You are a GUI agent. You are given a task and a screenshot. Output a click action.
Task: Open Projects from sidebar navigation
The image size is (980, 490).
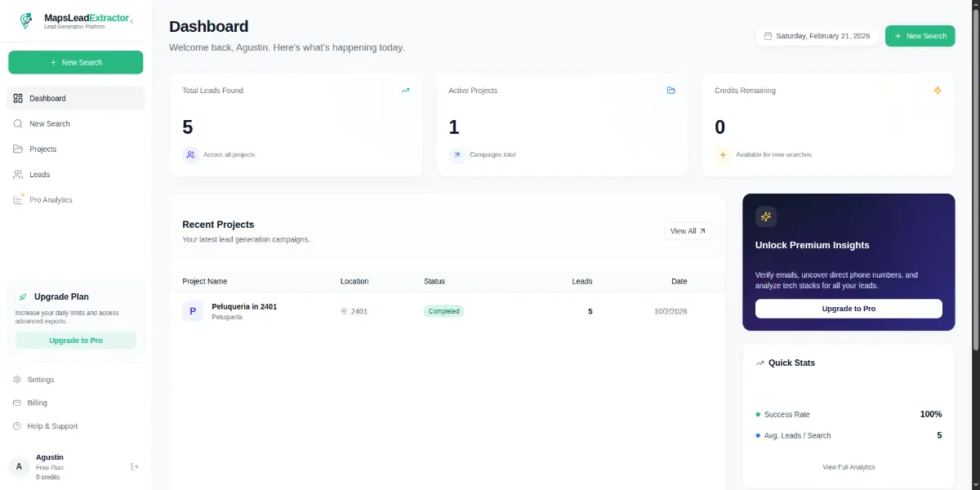click(x=42, y=149)
